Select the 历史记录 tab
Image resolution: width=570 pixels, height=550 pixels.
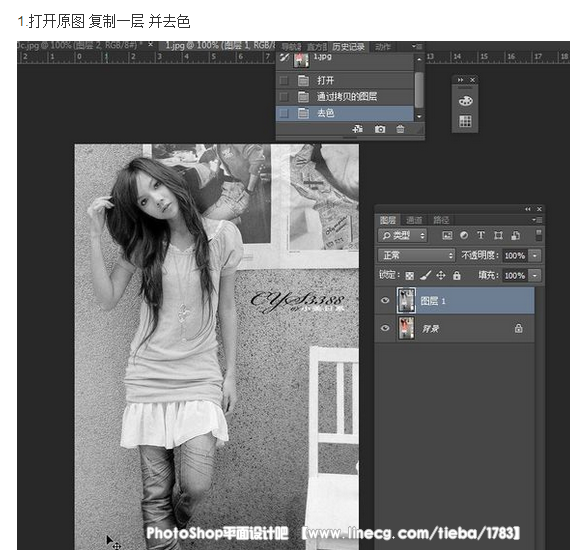349,47
